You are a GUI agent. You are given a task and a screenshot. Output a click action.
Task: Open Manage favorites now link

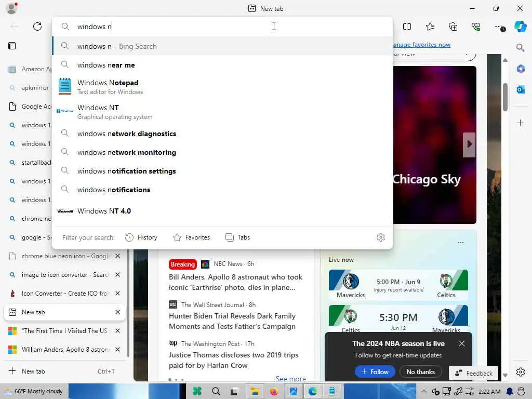(x=422, y=45)
